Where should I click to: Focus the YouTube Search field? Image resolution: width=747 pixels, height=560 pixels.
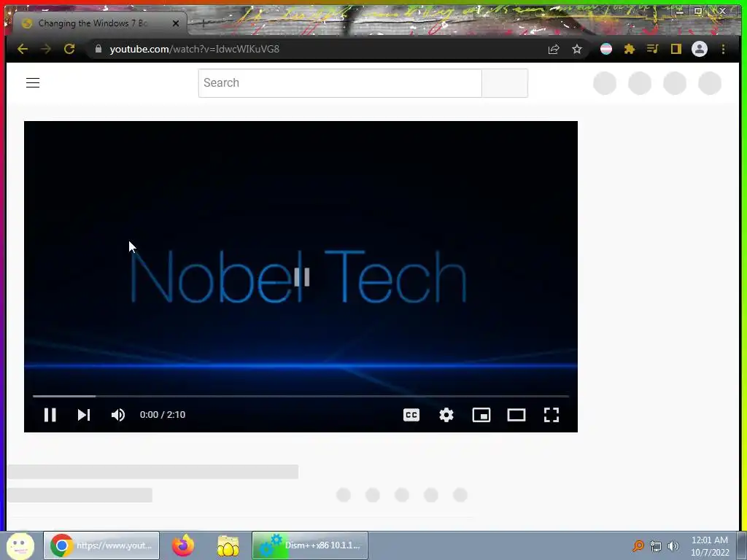pyautogui.click(x=340, y=83)
